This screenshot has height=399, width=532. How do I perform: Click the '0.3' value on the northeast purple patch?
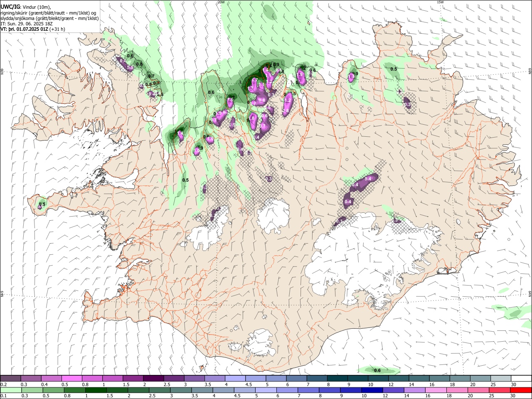click(x=407, y=105)
